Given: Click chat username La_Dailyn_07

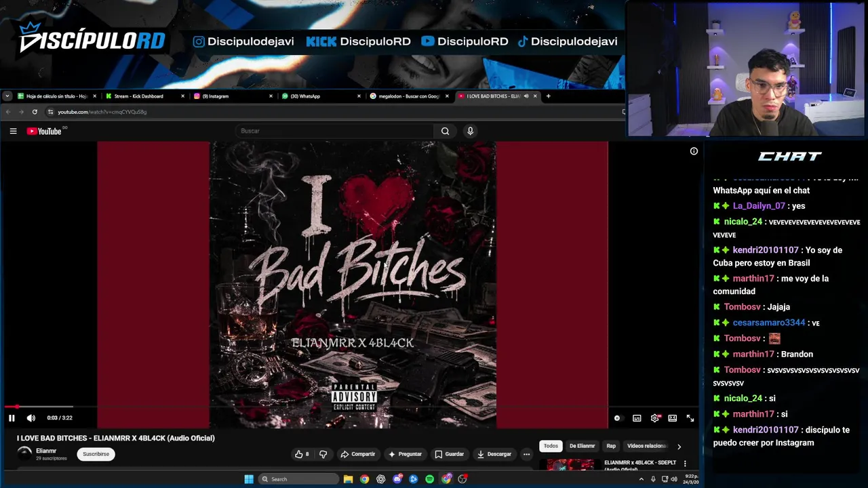Looking at the screenshot, I should point(759,206).
